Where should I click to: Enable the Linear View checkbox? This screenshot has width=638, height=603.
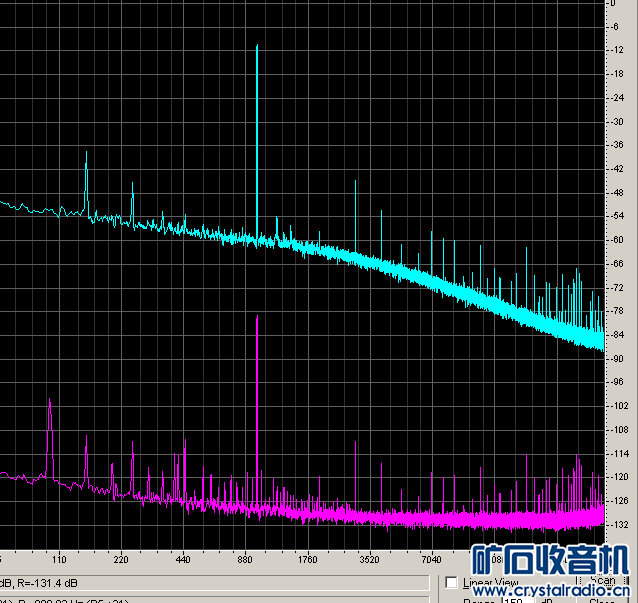[451, 583]
